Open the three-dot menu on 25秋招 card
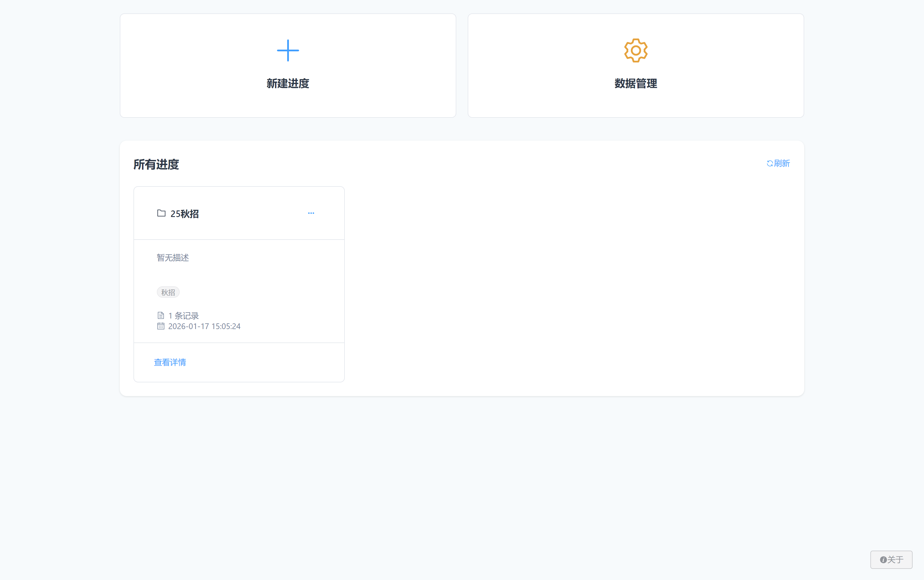The image size is (924, 580). click(311, 213)
